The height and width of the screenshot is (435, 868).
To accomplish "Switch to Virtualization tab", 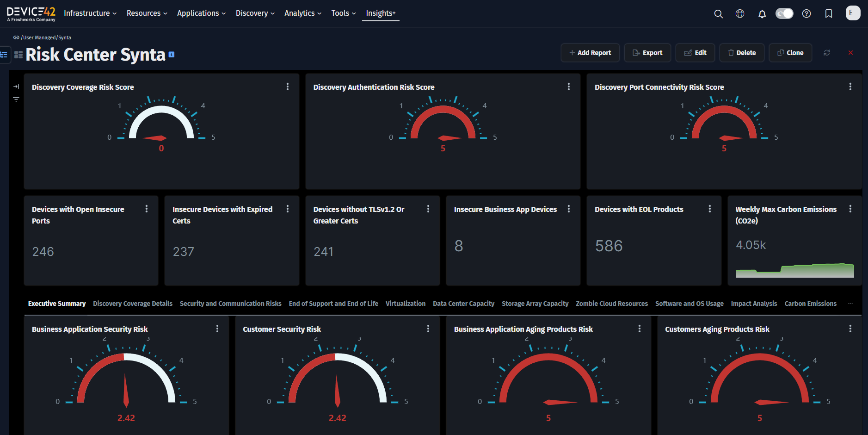I will 406,304.
